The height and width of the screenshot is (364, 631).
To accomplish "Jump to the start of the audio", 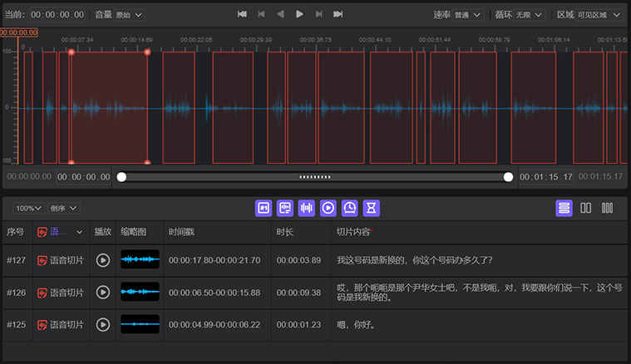I will click(x=242, y=14).
